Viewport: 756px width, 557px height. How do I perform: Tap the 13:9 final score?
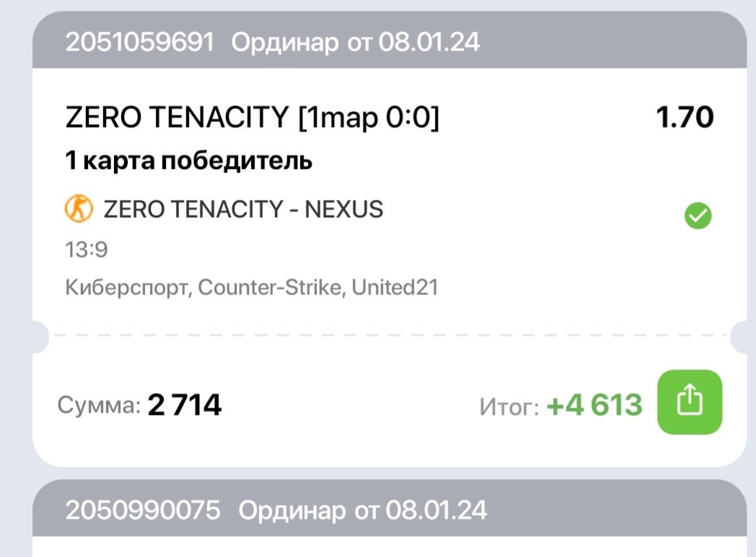87,250
